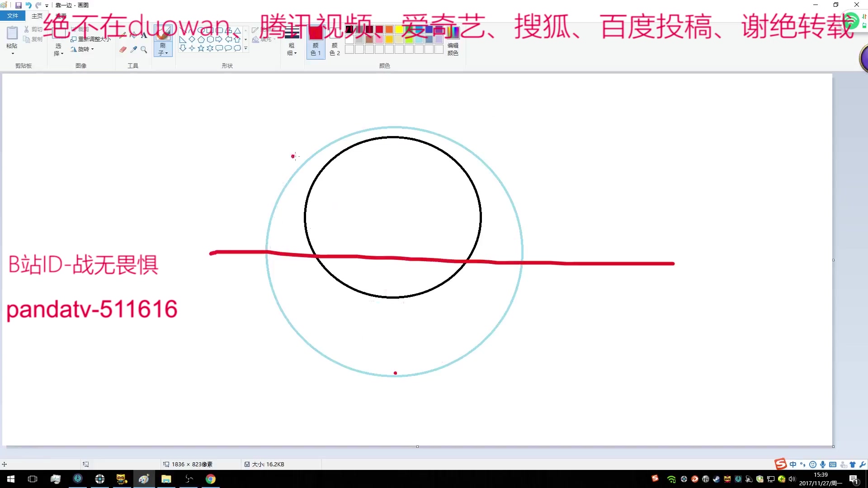This screenshot has width=868, height=488.
Task: Choose the oval callout shape
Action: click(228, 48)
